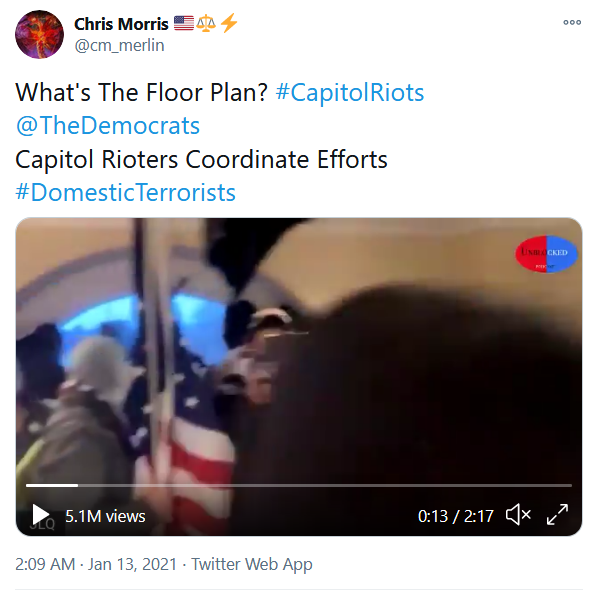598x592 pixels.
Task: Open the Chris Morris display name link
Action: click(121, 24)
